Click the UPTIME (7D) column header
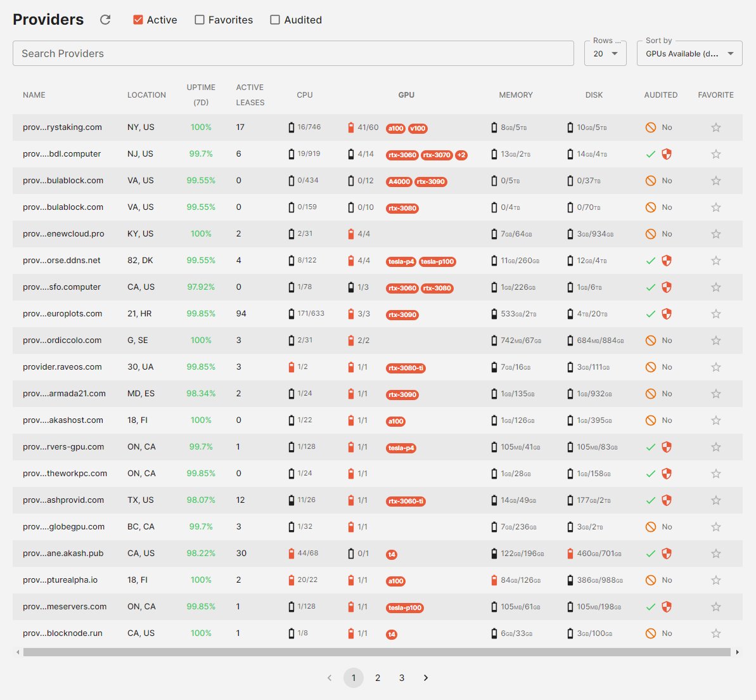The image size is (756, 700). (201, 95)
